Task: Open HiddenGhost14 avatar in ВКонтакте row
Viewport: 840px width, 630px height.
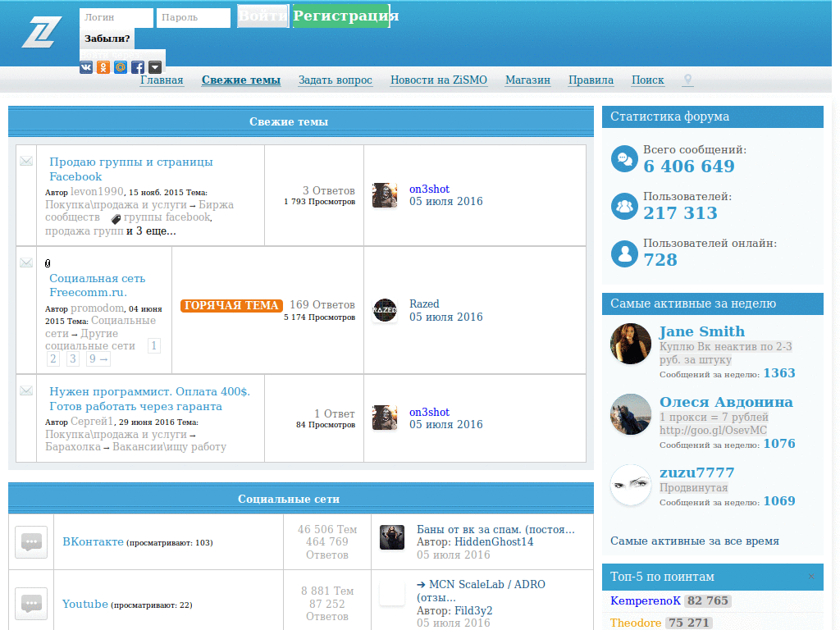Action: (392, 537)
